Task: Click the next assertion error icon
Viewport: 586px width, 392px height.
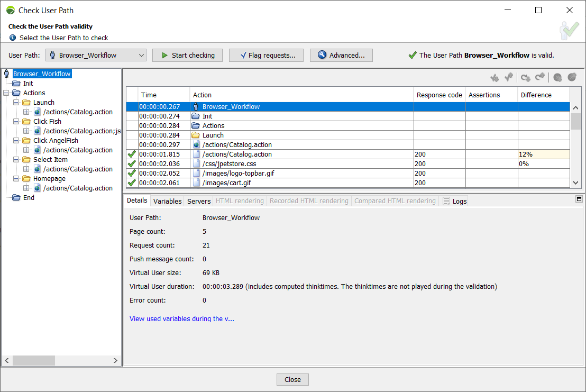Action: tap(495, 78)
